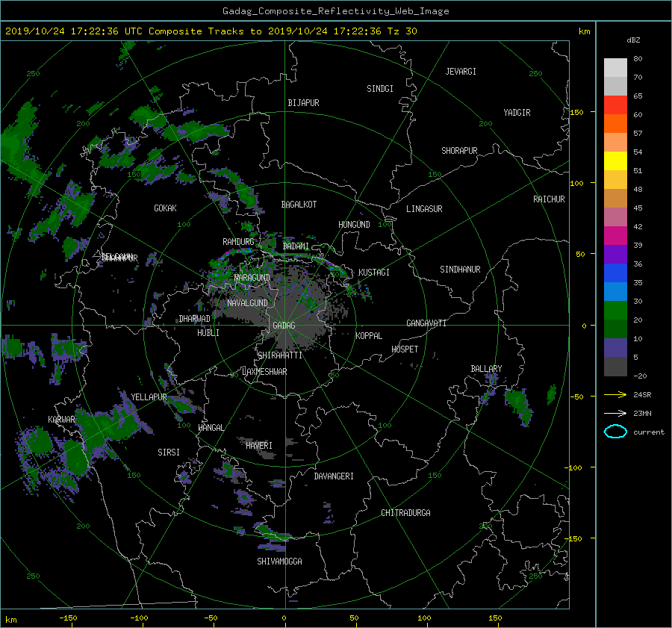Select the red 60-65 dBZ color swatch
672x628 pixels.
click(x=615, y=105)
